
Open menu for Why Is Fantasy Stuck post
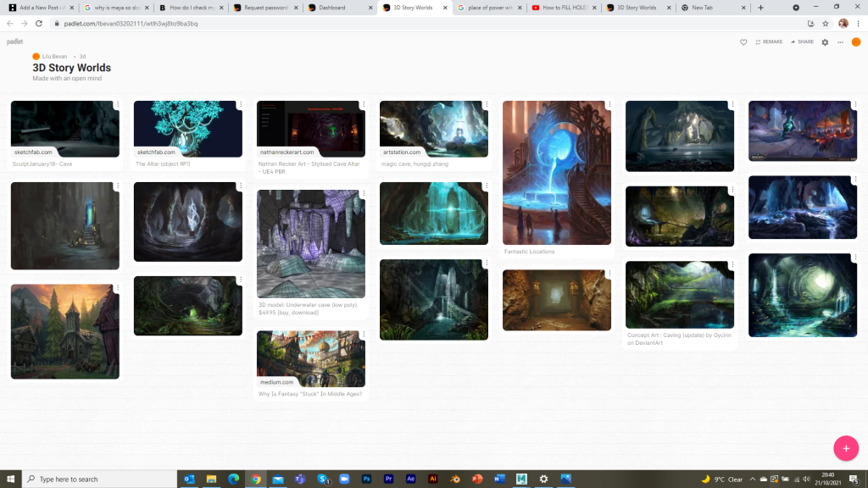(363, 335)
